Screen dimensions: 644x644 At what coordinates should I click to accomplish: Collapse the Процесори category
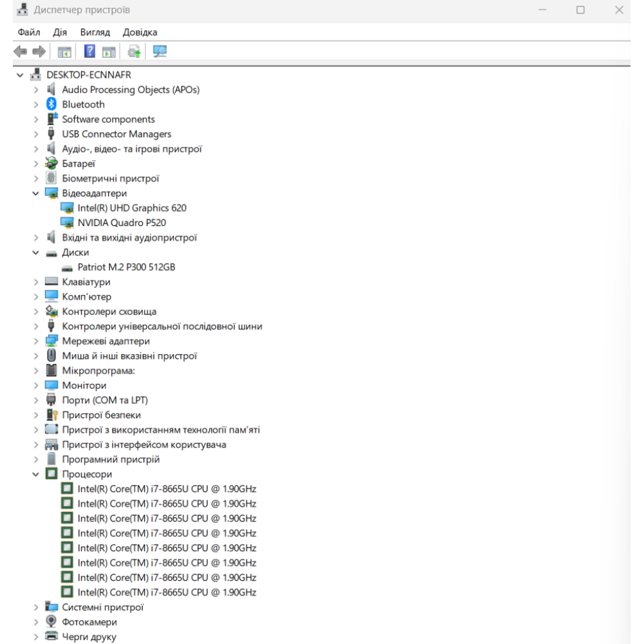pyautogui.click(x=37, y=475)
